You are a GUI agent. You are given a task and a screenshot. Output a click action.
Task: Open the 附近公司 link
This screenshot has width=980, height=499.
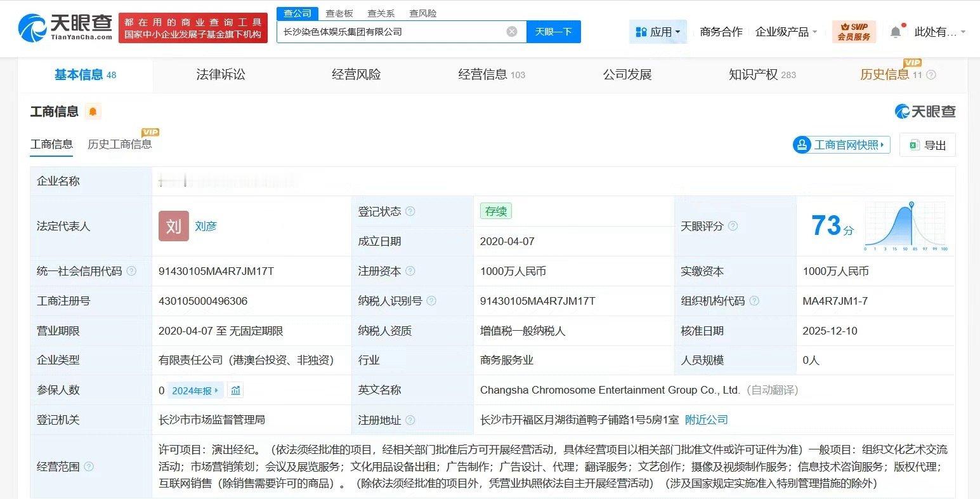tap(707, 420)
